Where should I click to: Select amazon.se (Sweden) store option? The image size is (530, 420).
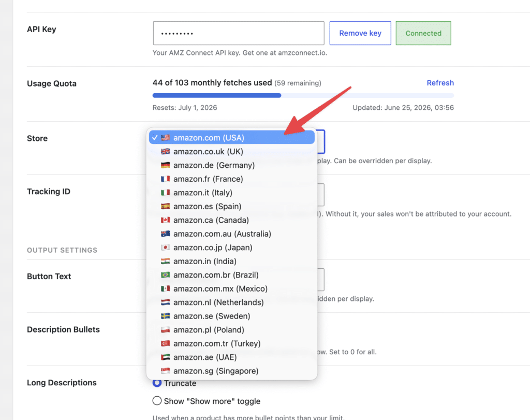(x=232, y=316)
